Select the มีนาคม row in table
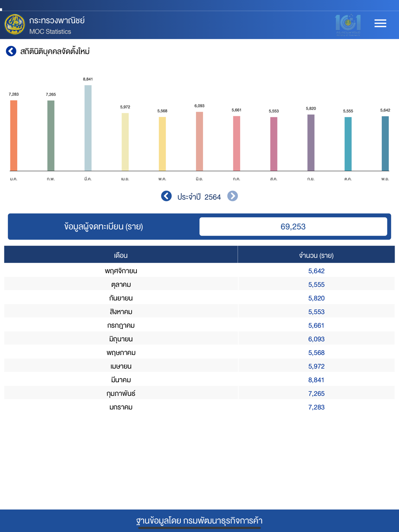Image resolution: width=399 pixels, height=532 pixels. pos(199,380)
